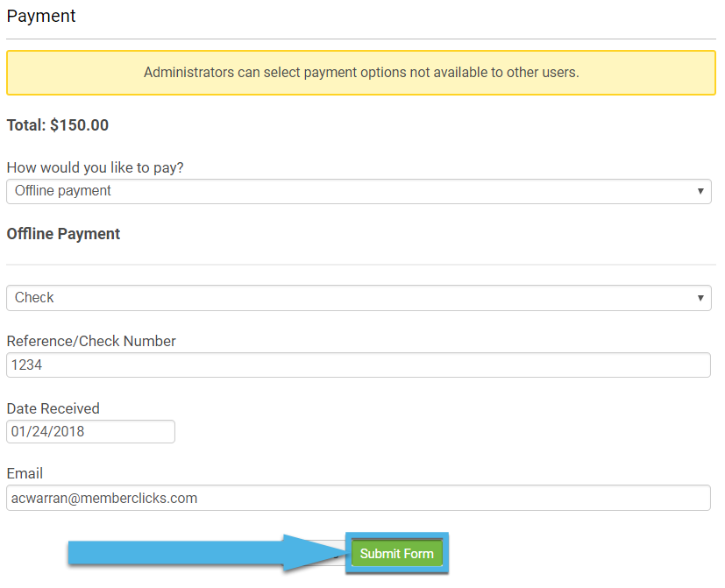Click the arrow on 'How would you like to pay' dropdown
The height and width of the screenshot is (588, 725).
click(x=700, y=191)
